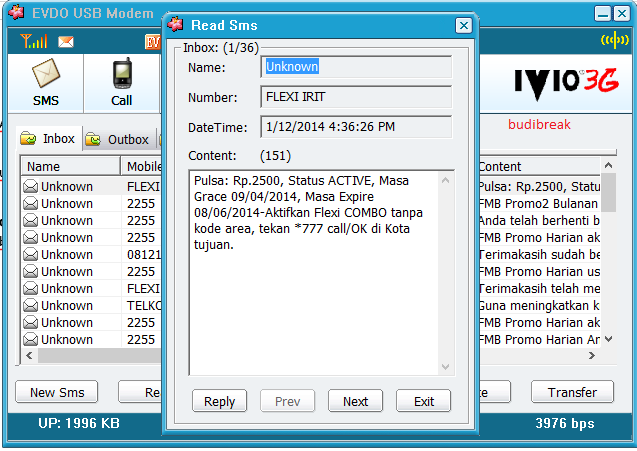This screenshot has width=637, height=451.
Task: Click the Name field showing Unknown
Action: (x=356, y=67)
